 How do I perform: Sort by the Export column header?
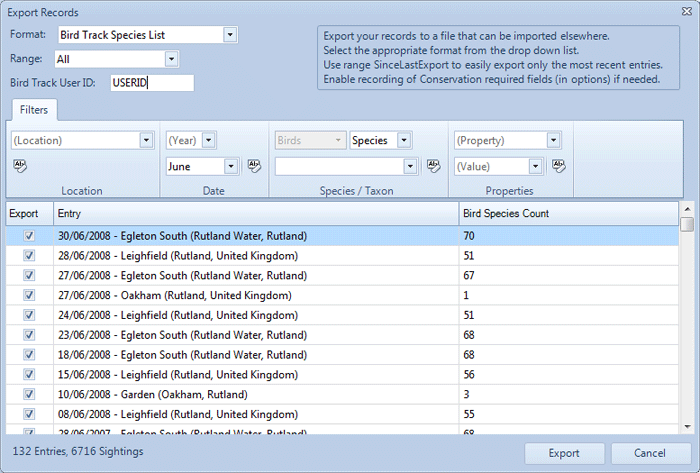tap(29, 213)
